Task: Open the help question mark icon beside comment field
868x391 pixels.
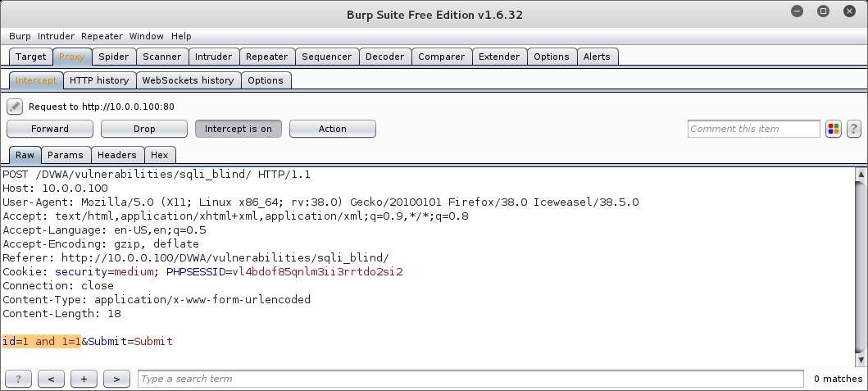Action: coord(853,129)
